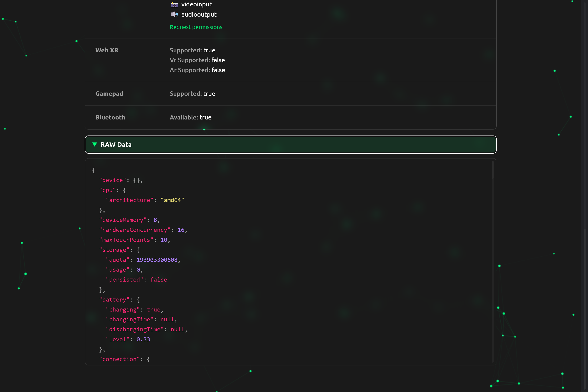The height and width of the screenshot is (392, 588).
Task: Select the audiooutput device label
Action: [x=199, y=15]
